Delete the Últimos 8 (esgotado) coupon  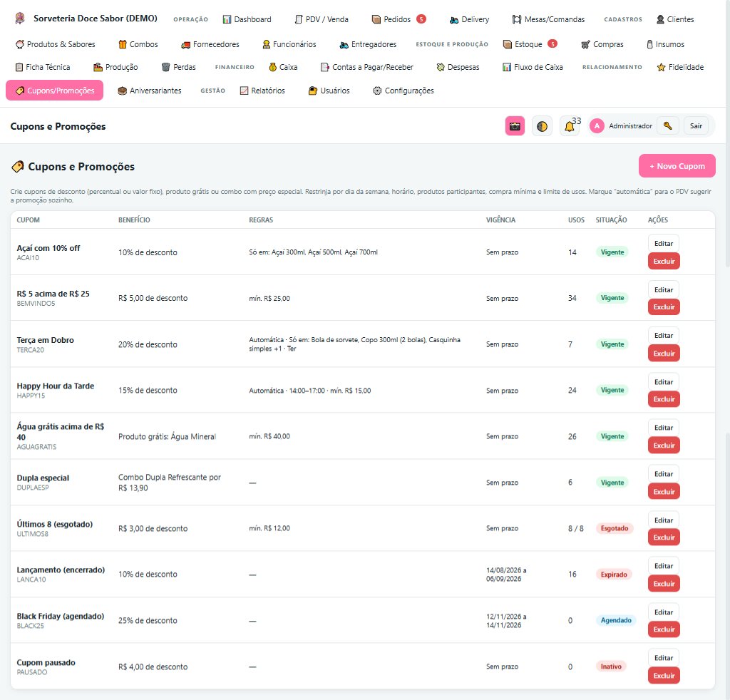coord(664,537)
